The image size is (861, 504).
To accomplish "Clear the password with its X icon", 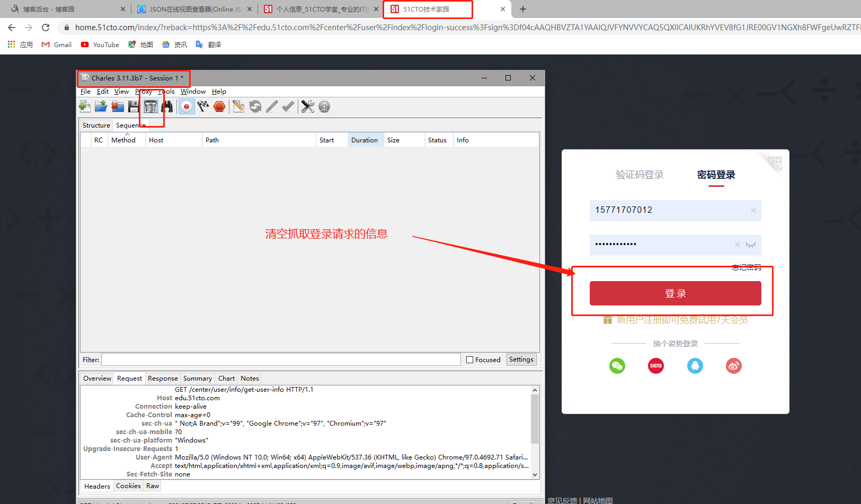I will (737, 245).
